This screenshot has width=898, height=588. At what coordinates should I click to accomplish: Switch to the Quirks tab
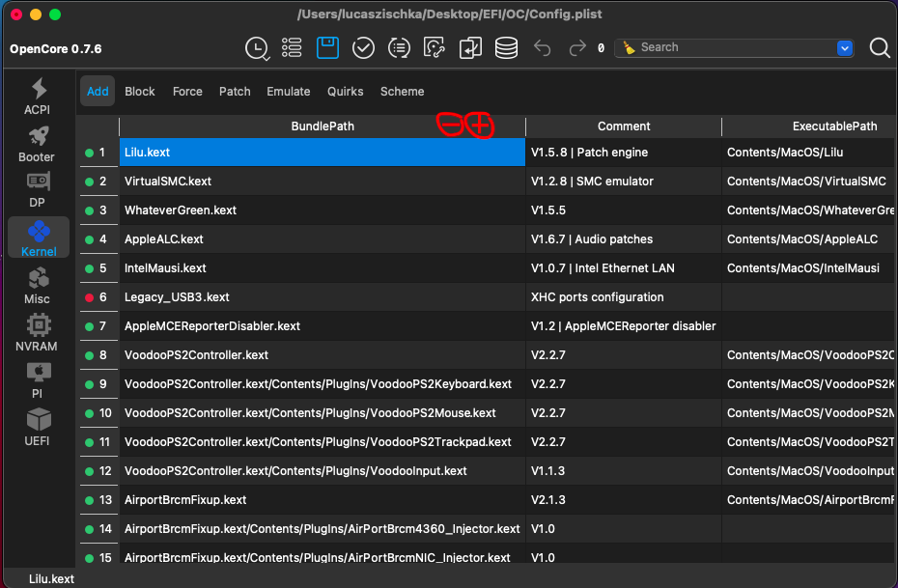pyautogui.click(x=345, y=91)
